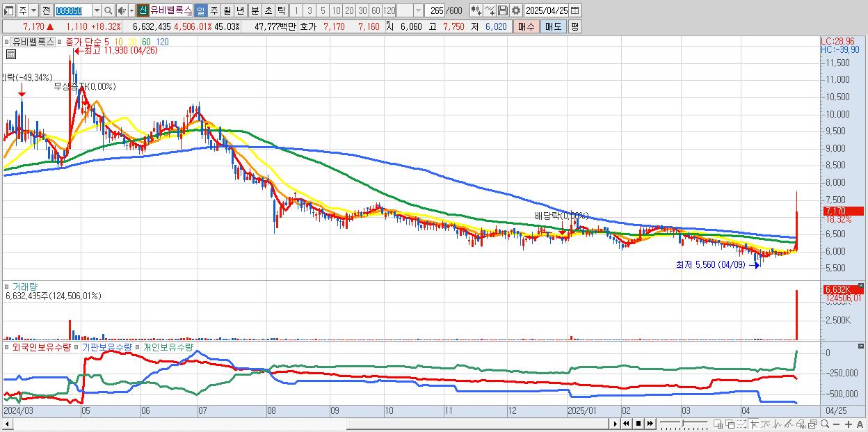
Task: Click the 유비벨록스 stock name in toolbar
Action: [x=171, y=10]
